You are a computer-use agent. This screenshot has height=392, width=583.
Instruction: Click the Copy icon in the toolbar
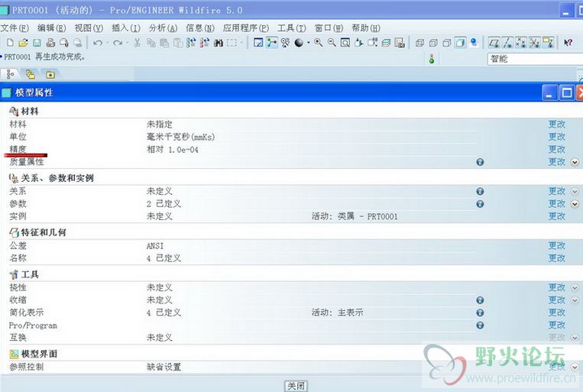[151, 43]
